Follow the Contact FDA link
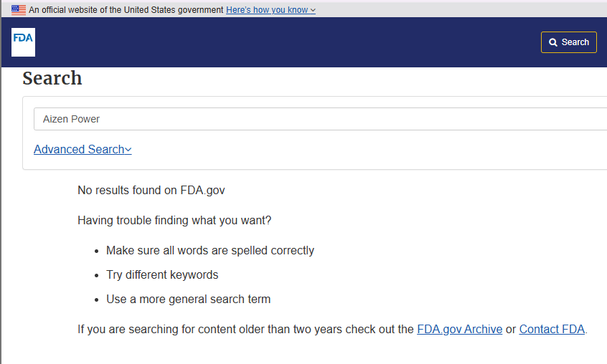 552,330
